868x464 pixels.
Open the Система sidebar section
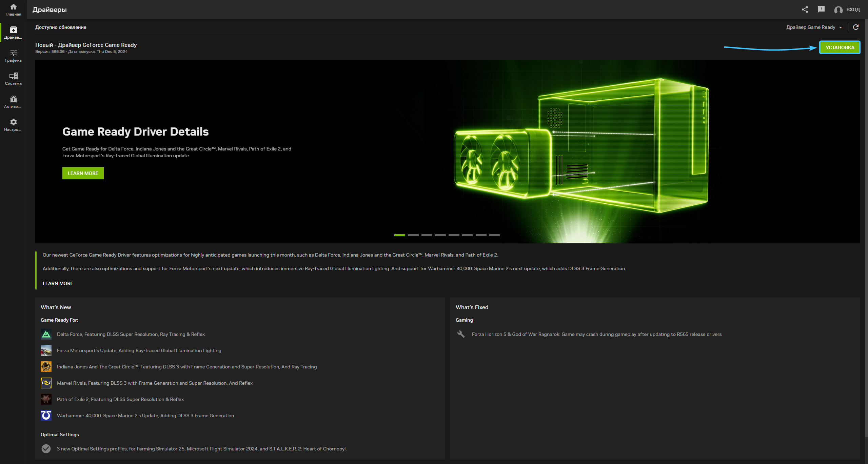pyautogui.click(x=13, y=79)
